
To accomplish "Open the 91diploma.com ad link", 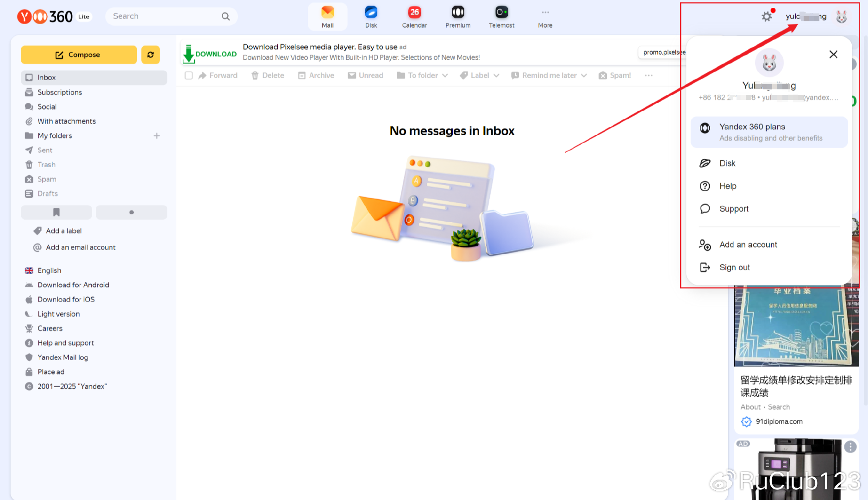I will tap(779, 421).
